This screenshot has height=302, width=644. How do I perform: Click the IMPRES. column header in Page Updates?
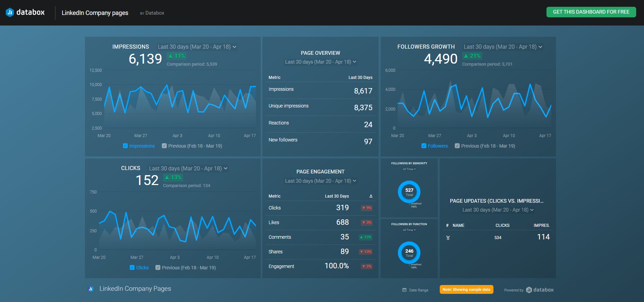542,225
